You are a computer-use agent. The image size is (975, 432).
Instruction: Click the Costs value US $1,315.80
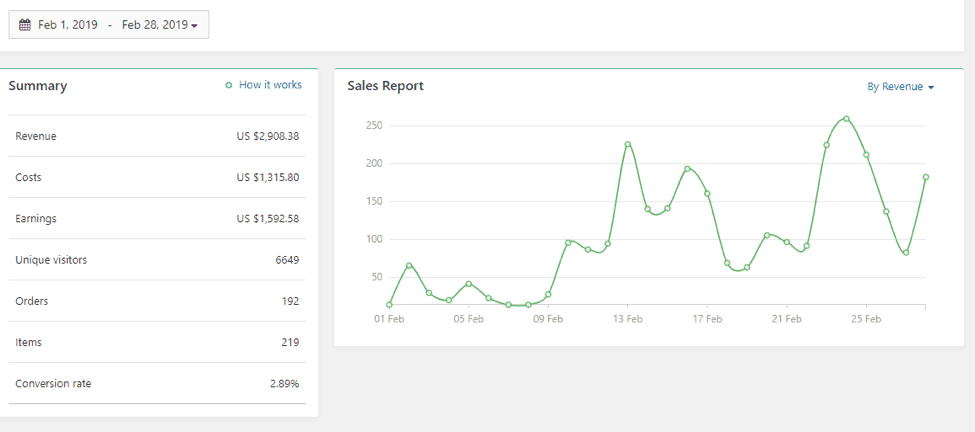(x=267, y=177)
